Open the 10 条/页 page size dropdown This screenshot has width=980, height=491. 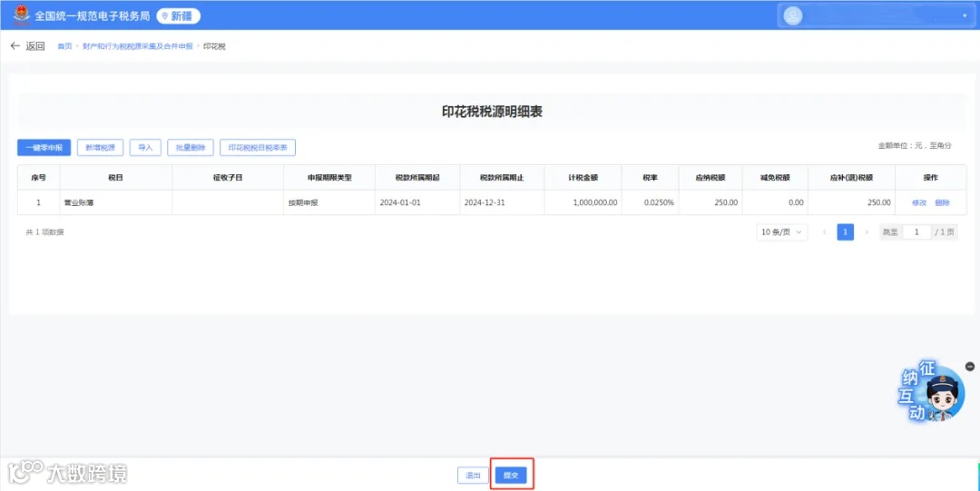click(x=782, y=232)
